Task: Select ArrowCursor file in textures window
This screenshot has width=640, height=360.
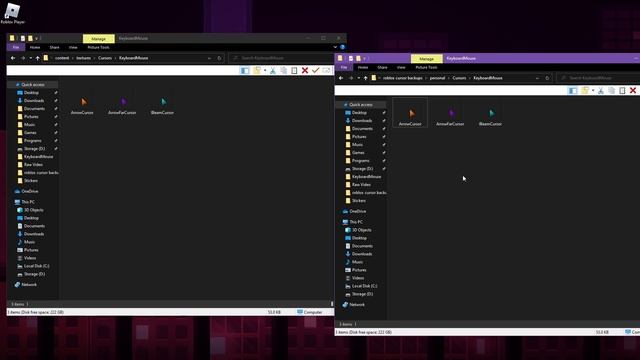Action: click(x=82, y=105)
